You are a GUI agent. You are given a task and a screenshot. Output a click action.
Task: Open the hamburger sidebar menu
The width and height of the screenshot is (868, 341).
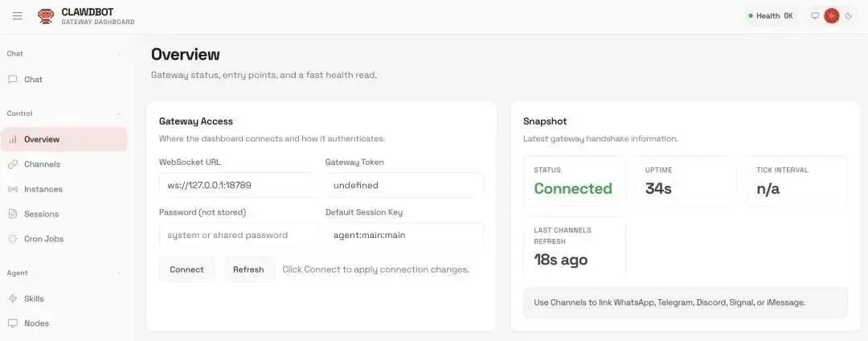(17, 16)
